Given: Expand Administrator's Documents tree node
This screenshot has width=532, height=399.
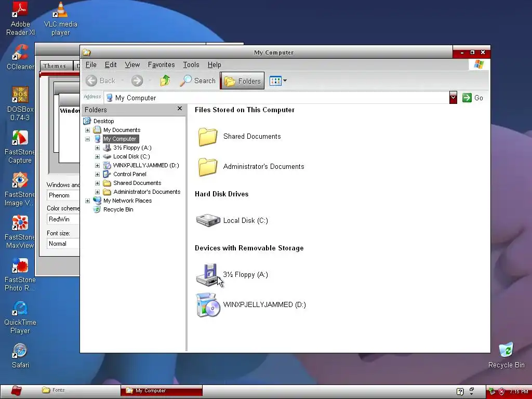Looking at the screenshot, I should point(97,192).
